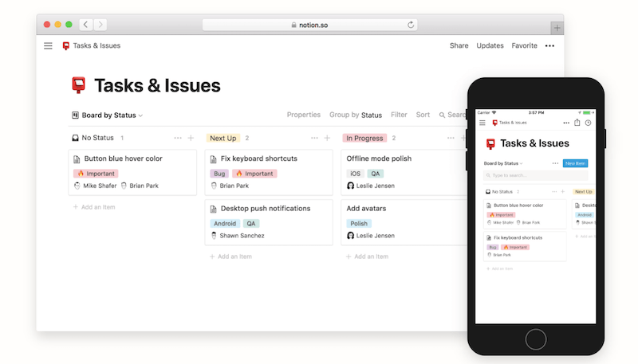The image size is (638, 364).
Task: Add a card to No Status column via plus
Action: [x=191, y=138]
